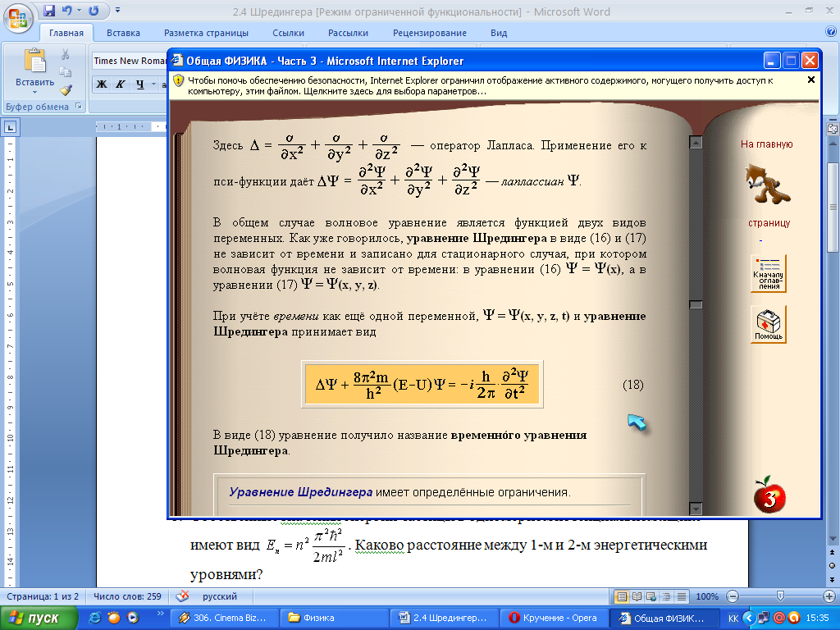This screenshot has width=840, height=630.
Task: Click book page scroll-down arrow
Action: (696, 509)
